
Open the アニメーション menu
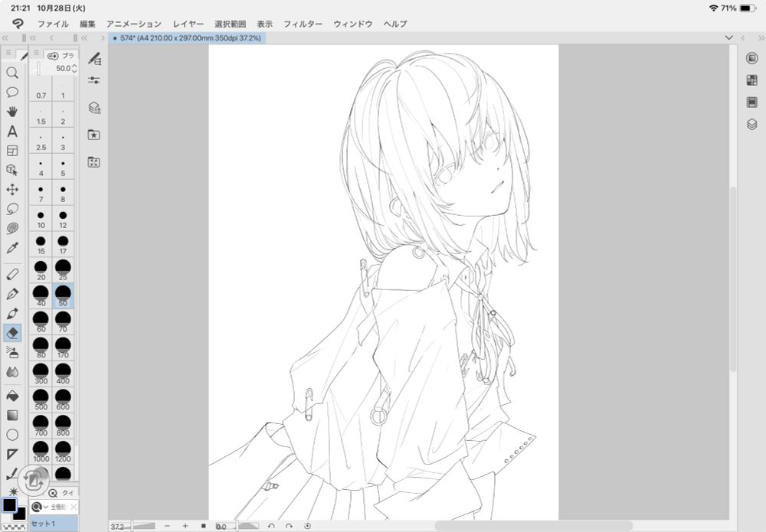tap(133, 24)
